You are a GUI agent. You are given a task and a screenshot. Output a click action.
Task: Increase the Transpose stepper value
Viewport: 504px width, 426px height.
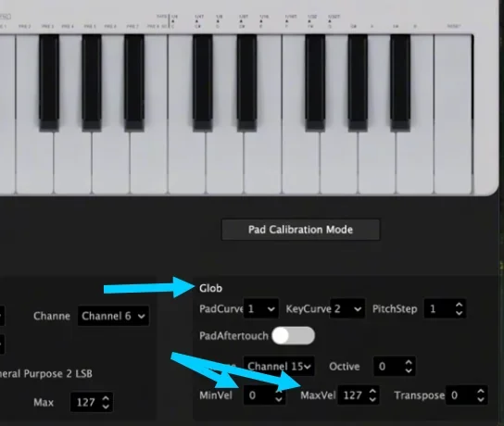(x=481, y=392)
